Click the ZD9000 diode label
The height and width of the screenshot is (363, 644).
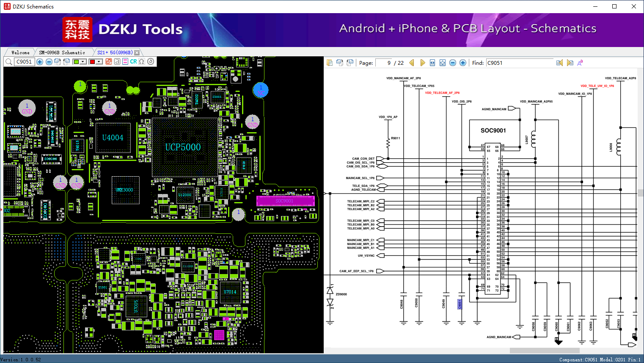point(341,294)
